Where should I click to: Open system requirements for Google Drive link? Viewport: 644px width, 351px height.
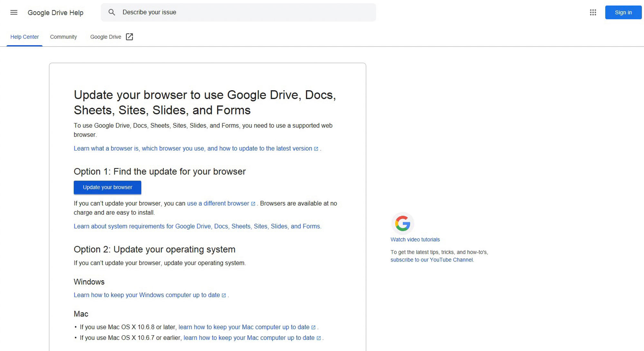197,226
